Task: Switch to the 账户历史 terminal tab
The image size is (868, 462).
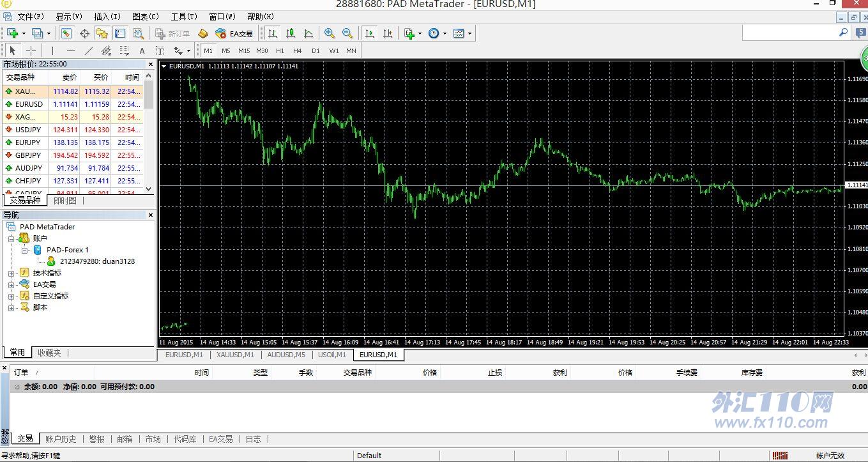Action: pyautogui.click(x=61, y=439)
